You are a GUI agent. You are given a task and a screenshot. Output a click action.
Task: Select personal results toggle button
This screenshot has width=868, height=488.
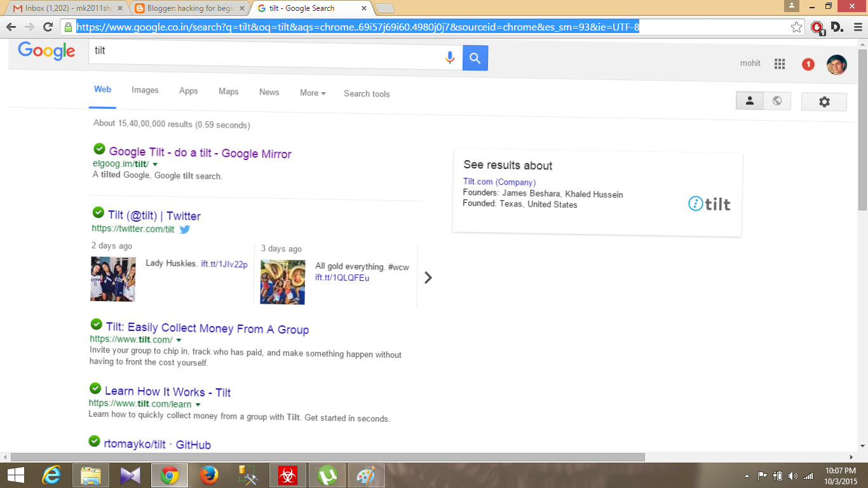[750, 101]
